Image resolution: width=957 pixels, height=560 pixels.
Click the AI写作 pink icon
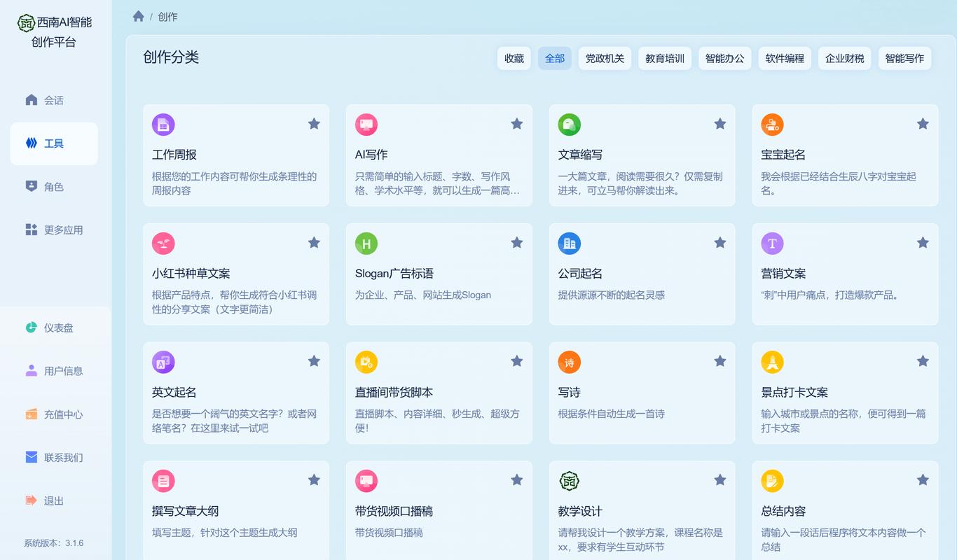point(366,125)
